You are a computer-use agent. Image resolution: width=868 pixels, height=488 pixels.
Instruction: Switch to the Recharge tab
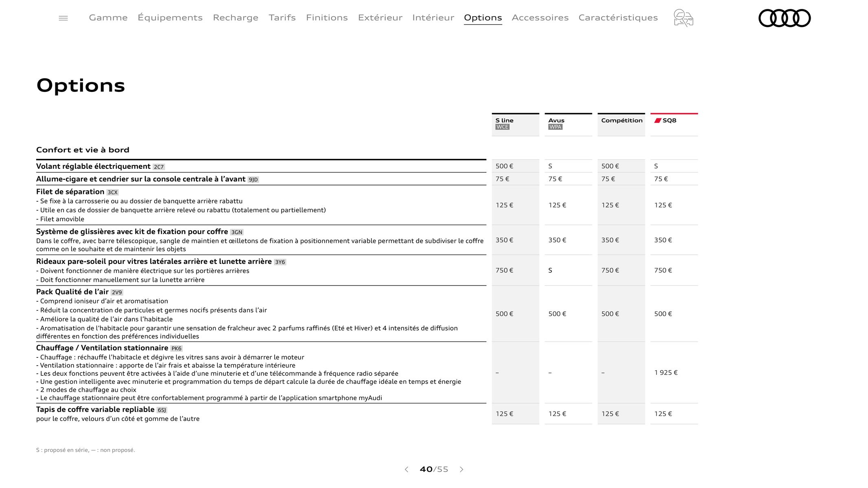point(236,17)
